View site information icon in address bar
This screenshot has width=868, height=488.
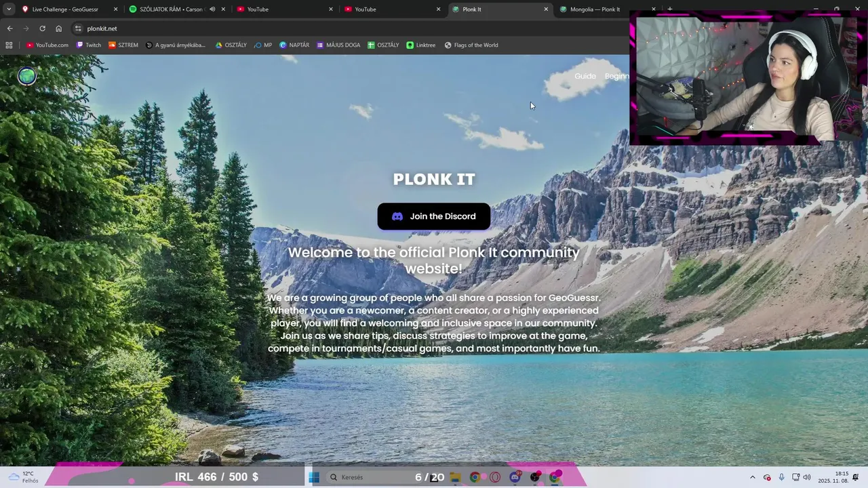pos(78,28)
